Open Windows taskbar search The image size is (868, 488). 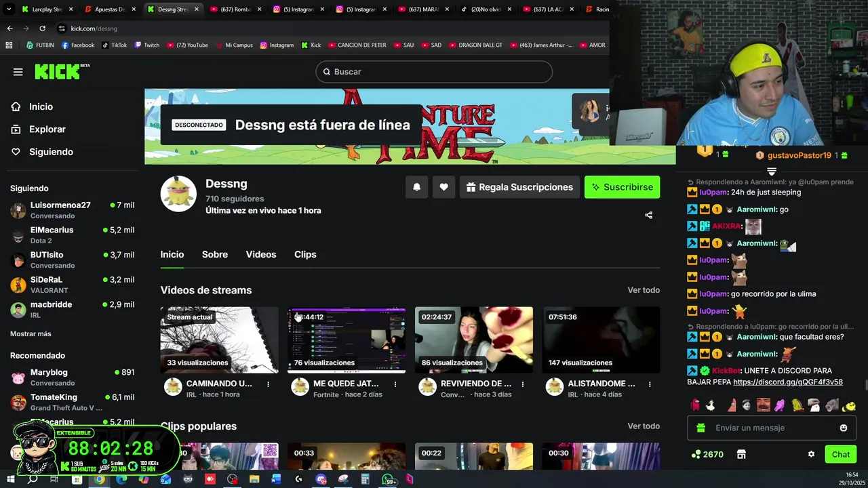(32, 479)
